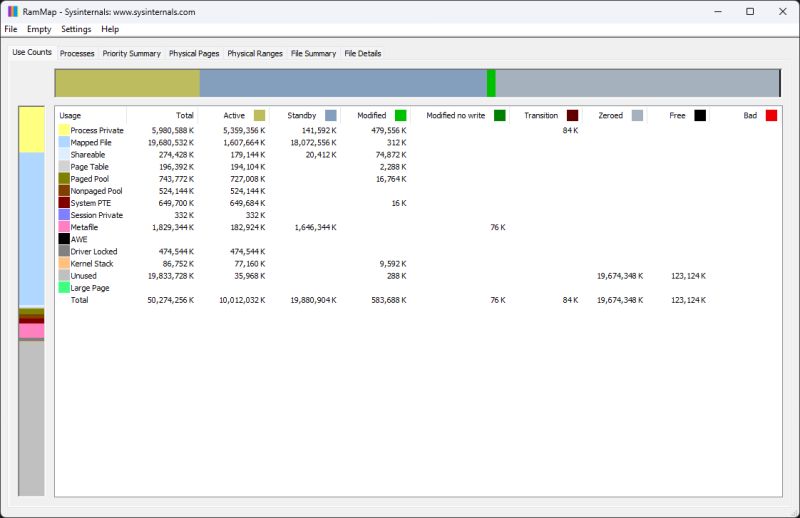Click the Active segment of top memory bar
The image size is (800, 518).
[x=128, y=83]
